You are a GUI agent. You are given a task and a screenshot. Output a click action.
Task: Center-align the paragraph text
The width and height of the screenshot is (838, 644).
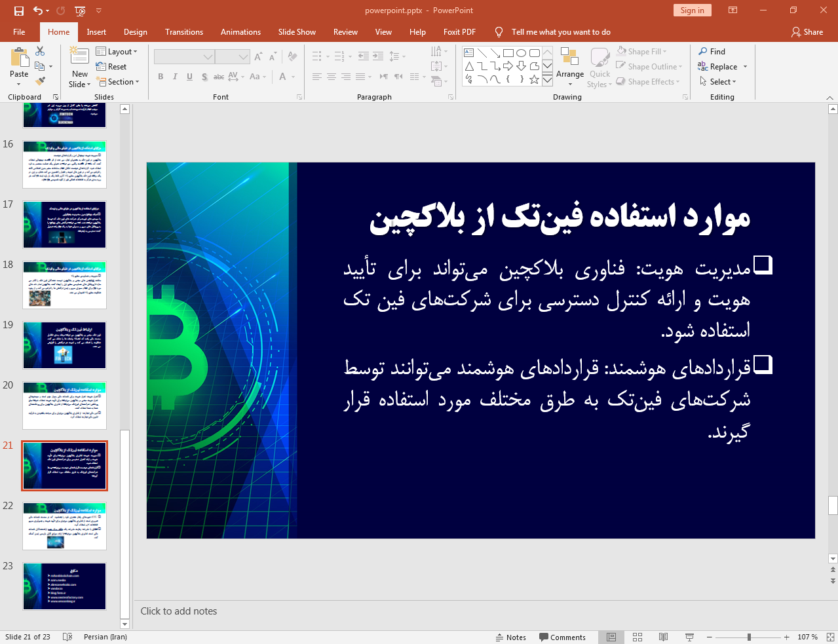tap(332, 77)
